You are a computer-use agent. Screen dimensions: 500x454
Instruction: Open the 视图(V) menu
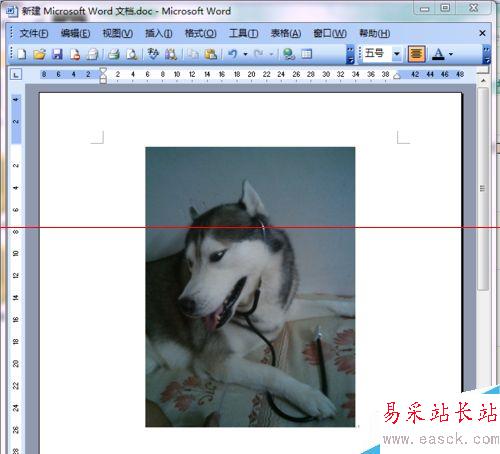[118, 34]
